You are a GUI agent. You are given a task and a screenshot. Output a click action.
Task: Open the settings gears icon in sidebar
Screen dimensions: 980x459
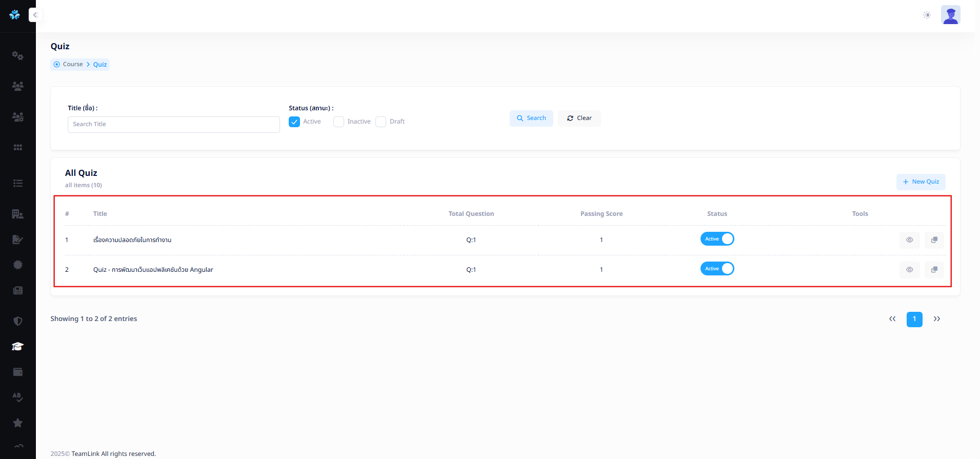17,55
